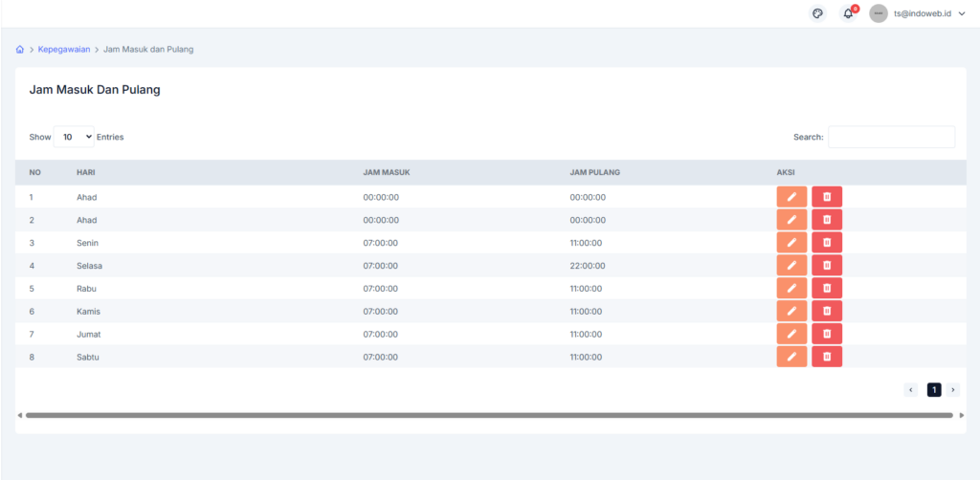
Task: Click the horizontal scrollbar under the table
Action: pyautogui.click(x=489, y=415)
